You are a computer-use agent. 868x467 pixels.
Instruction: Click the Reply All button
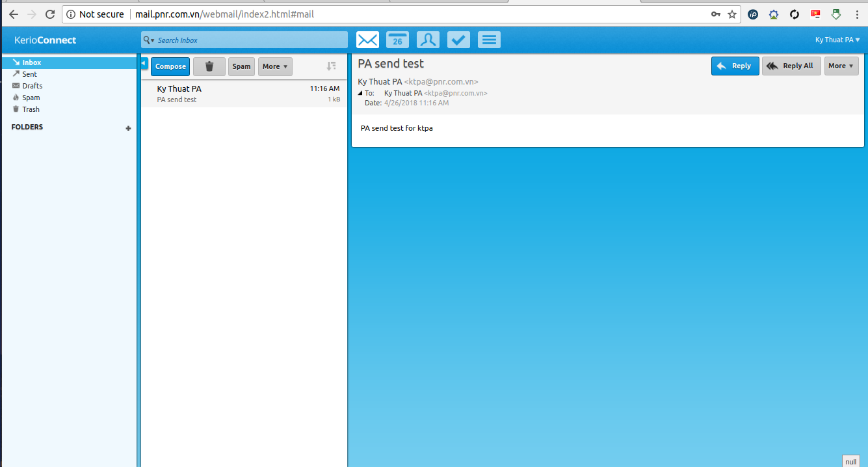coord(791,66)
